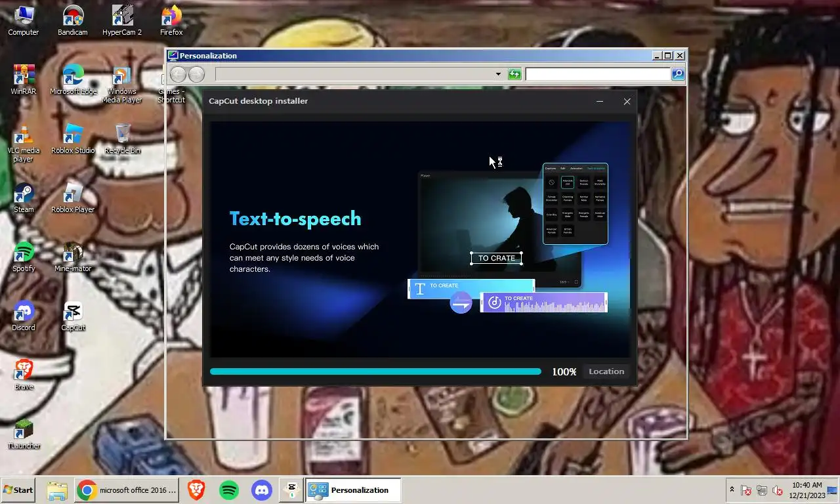840x504 pixels.
Task: Open the Bandicam desktop shortcut
Action: coord(72,20)
